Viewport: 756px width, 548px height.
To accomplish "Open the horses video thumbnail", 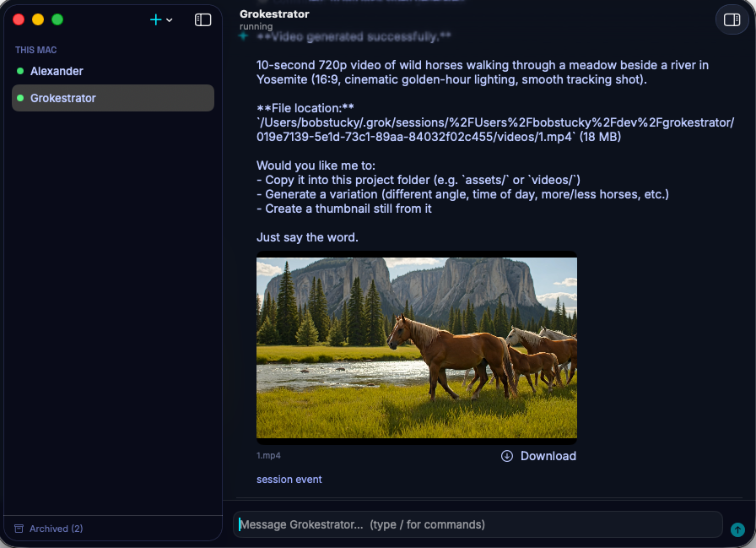I will point(417,348).
